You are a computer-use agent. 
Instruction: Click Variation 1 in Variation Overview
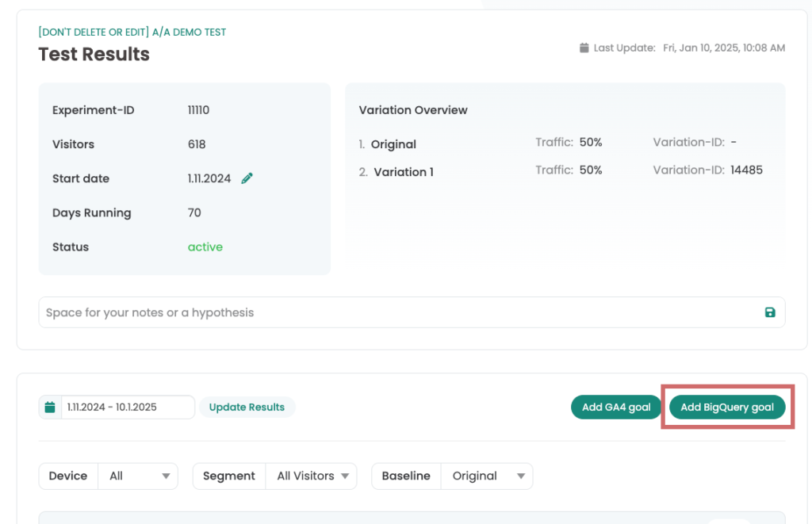tap(404, 172)
